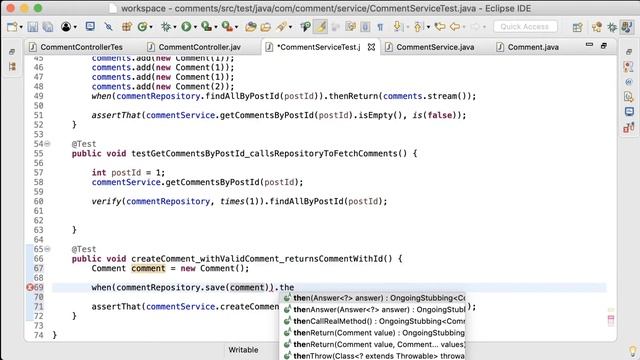Navigate Back with yellow left arrow
This screenshot has width=640, height=360.
click(455, 27)
